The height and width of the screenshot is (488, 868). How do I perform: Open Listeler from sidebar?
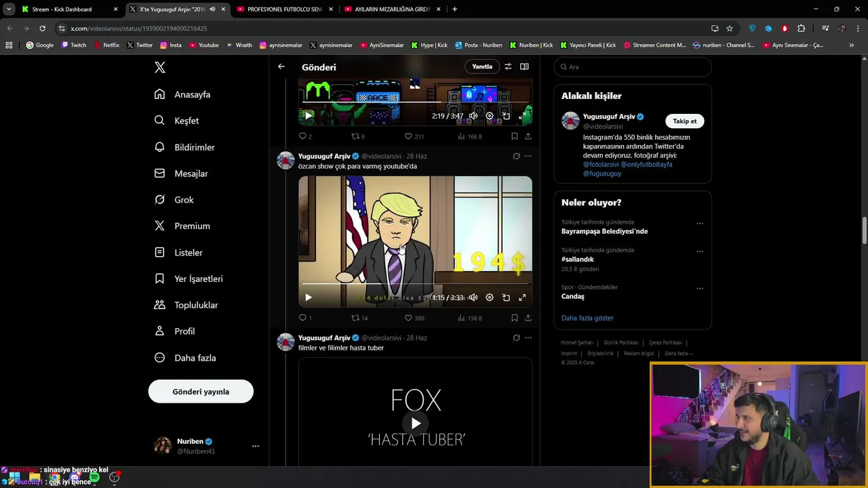(x=178, y=252)
